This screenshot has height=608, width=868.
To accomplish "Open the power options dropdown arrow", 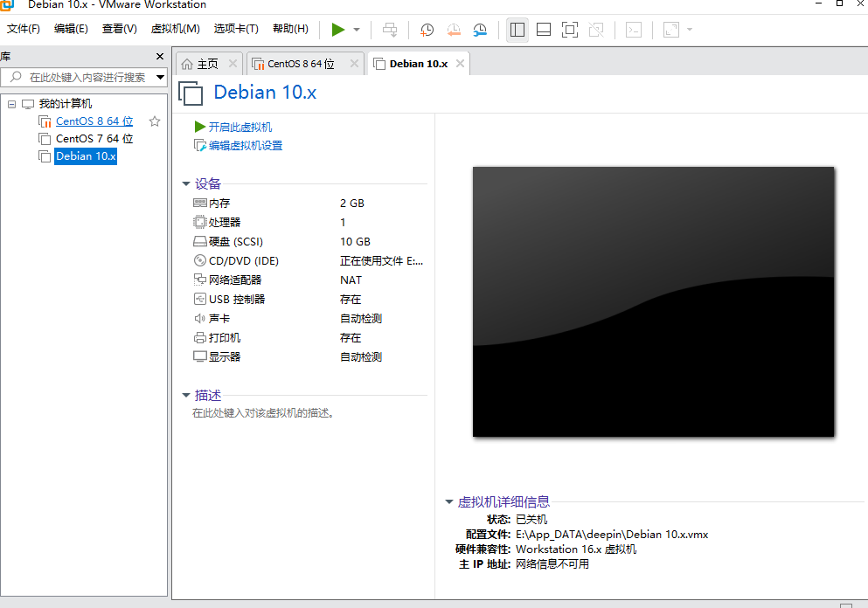I will click(x=357, y=30).
